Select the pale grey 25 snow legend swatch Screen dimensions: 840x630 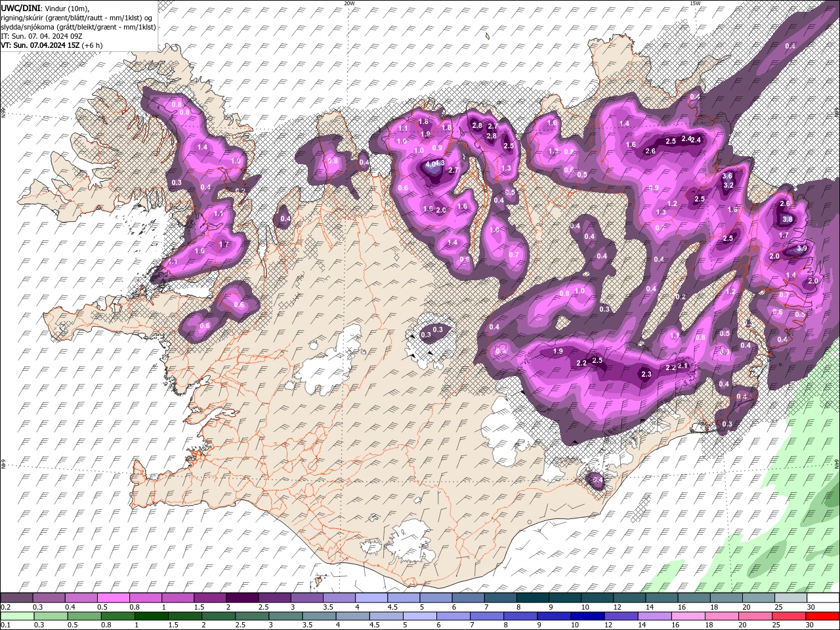pos(791,598)
